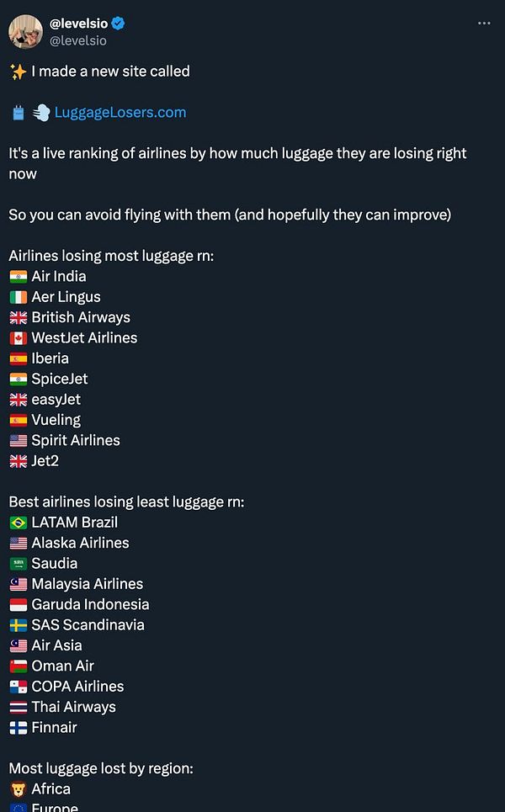Click the Canada flag beside WestJet Airlines

pyautogui.click(x=18, y=338)
